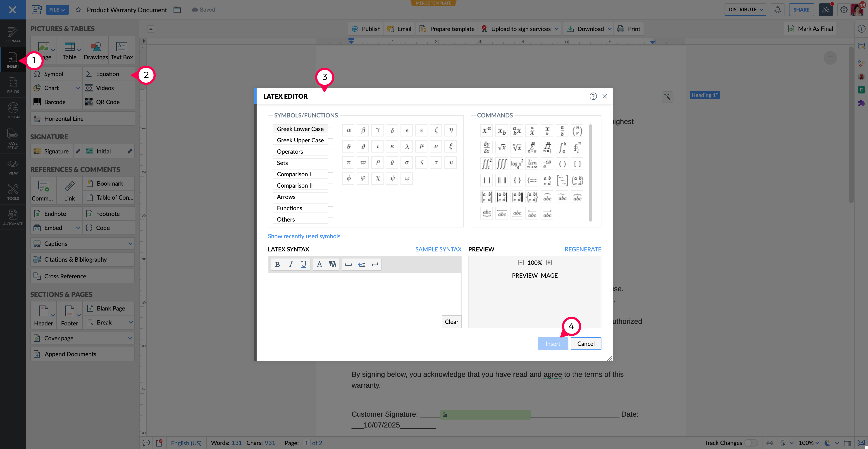Image resolution: width=868 pixels, height=449 pixels.
Task: Expand the Captions dropdown
Action: [130, 243]
